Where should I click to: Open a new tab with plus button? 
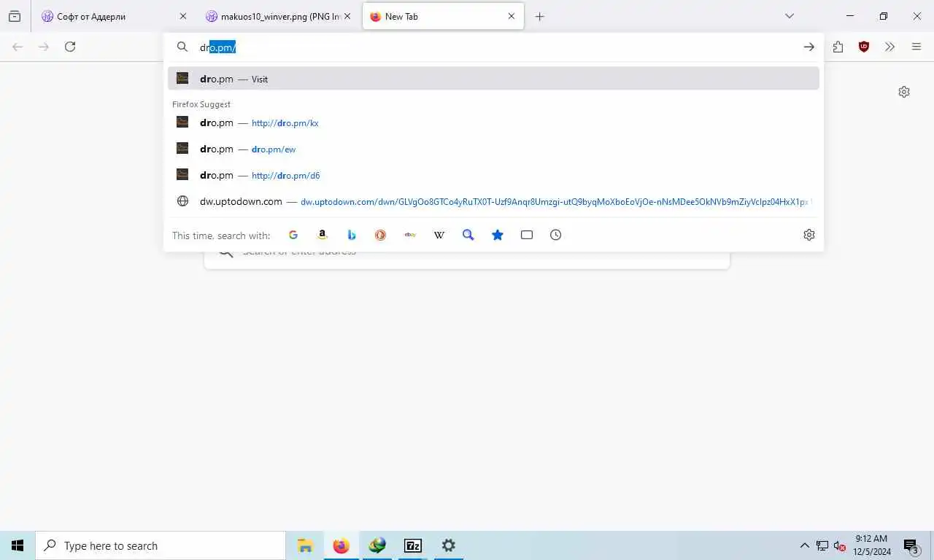pyautogui.click(x=539, y=16)
